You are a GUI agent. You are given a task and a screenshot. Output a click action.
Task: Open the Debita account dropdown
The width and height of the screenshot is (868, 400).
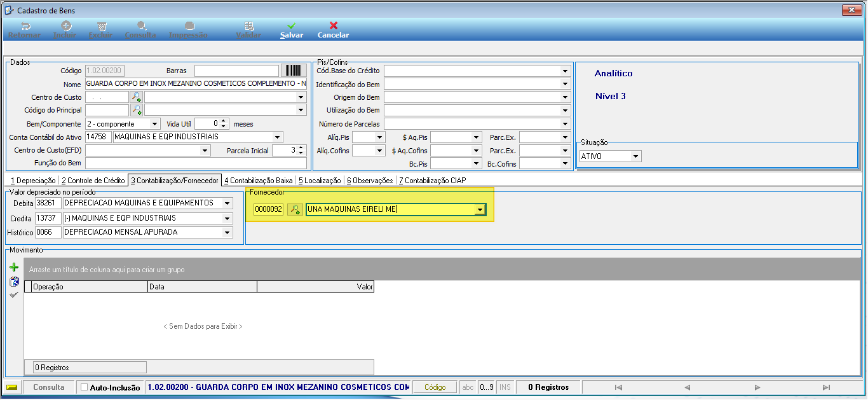[x=227, y=203]
